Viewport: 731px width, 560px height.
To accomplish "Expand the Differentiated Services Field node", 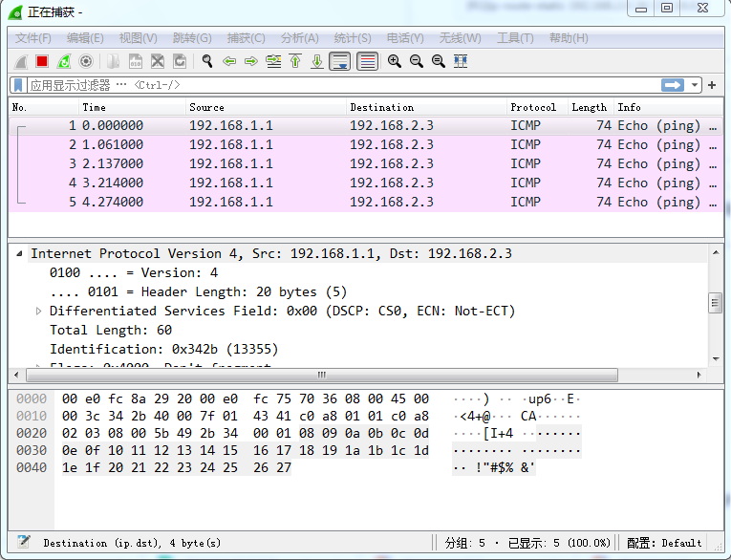I will coord(38,311).
